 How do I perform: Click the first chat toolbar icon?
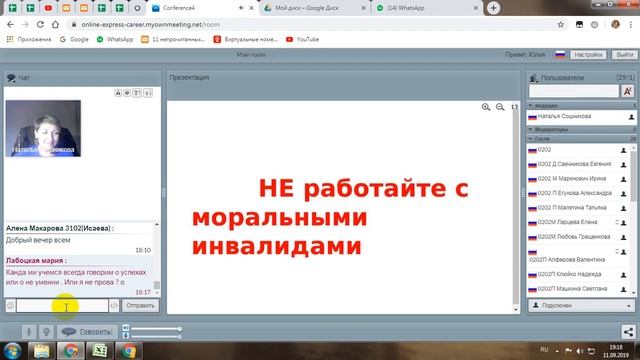point(118,93)
